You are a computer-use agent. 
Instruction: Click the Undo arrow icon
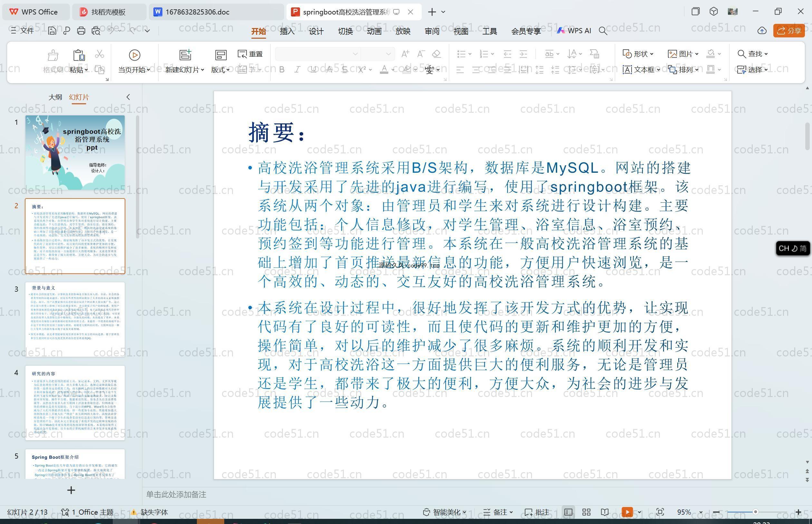click(x=111, y=30)
